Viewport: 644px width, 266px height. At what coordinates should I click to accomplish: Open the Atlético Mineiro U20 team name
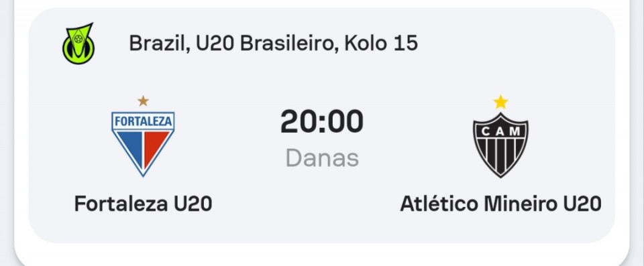500,204
